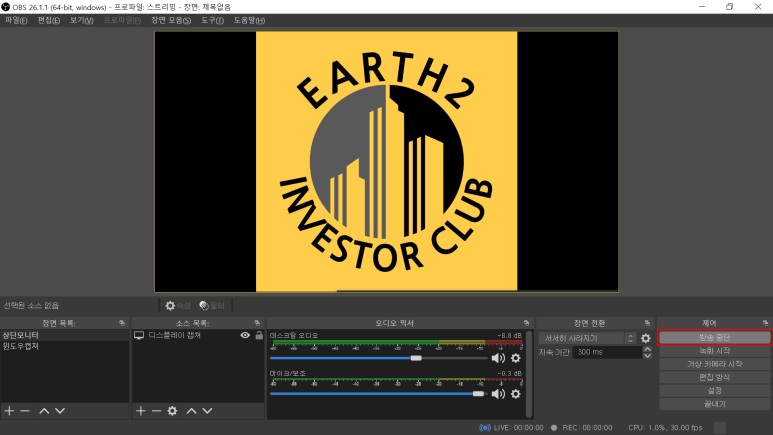Start virtual camera with 가상 카메라 시작
The width and height of the screenshot is (773, 435).
coord(714,364)
